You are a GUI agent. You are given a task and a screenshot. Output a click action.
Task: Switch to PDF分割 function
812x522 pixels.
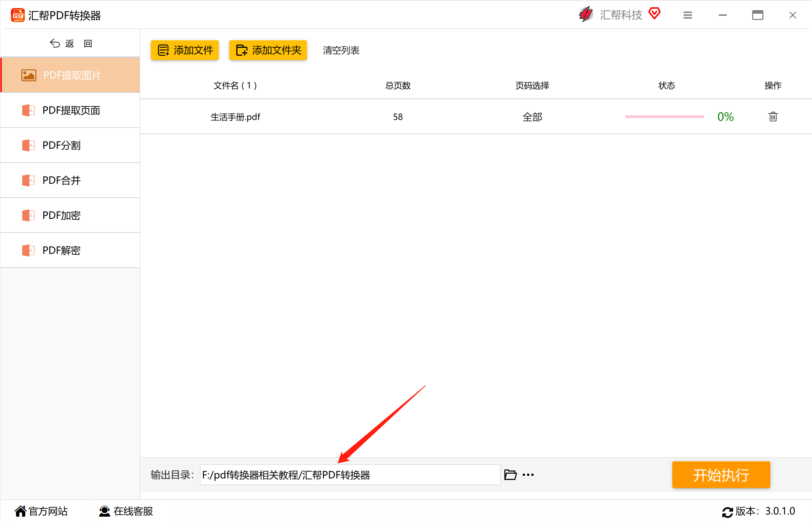point(70,145)
